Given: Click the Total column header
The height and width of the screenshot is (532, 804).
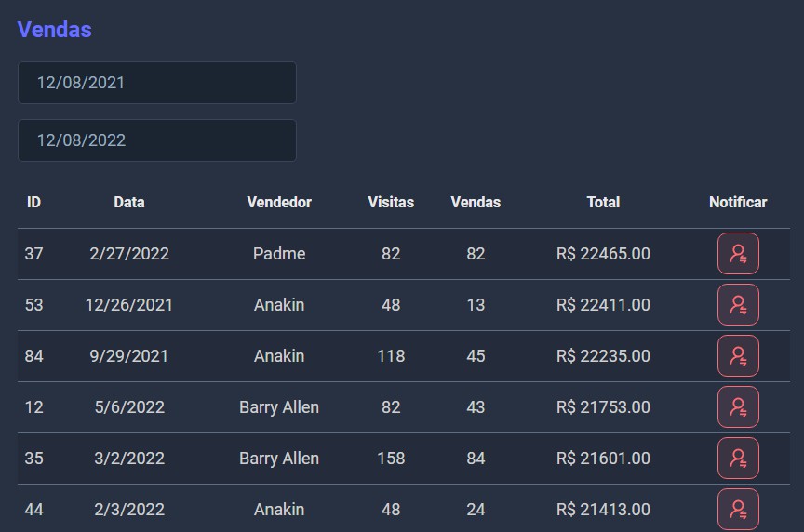Looking at the screenshot, I should click(603, 202).
